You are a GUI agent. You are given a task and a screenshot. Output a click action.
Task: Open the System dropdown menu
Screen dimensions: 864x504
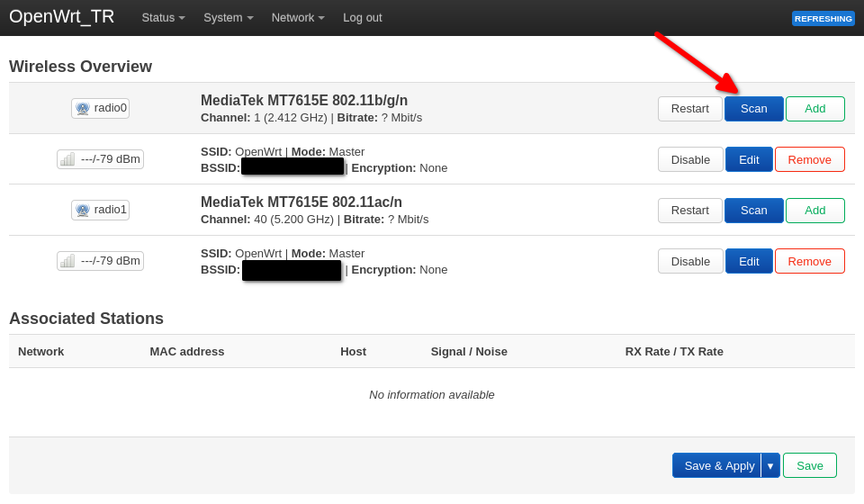228,18
